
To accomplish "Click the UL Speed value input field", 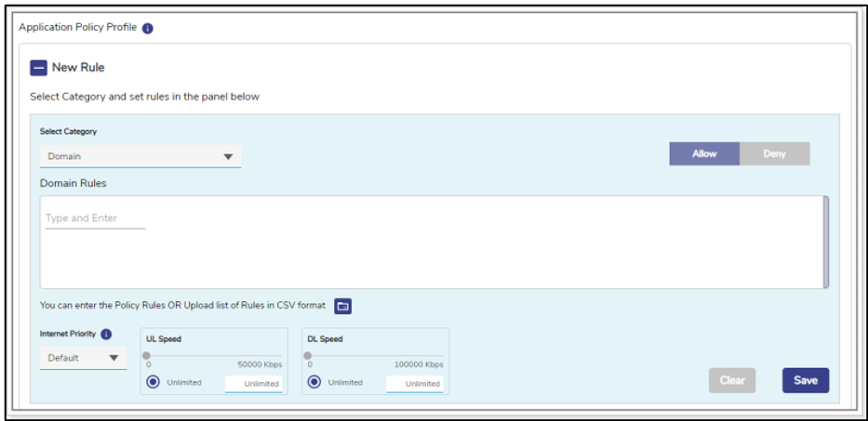I will [x=253, y=383].
